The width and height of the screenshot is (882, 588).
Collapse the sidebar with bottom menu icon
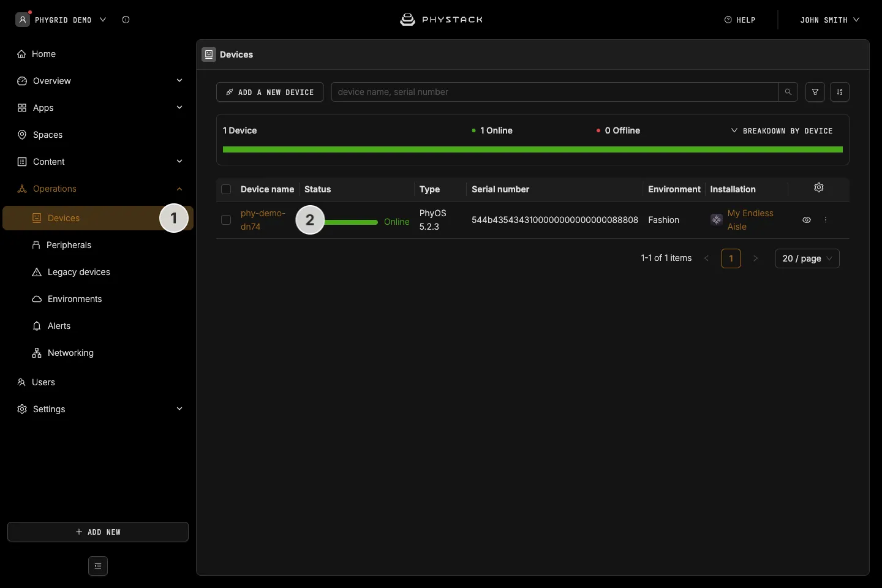coord(98,566)
